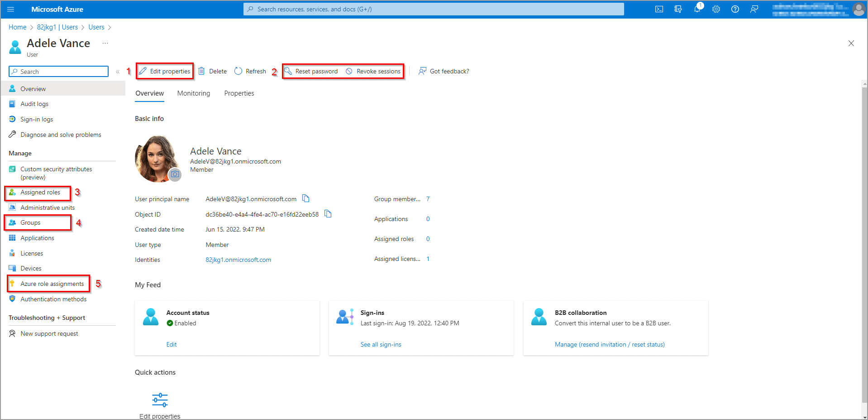Collapse the left navigation pane with the double chevron
Viewport: 868px width, 420px height.
118,72
